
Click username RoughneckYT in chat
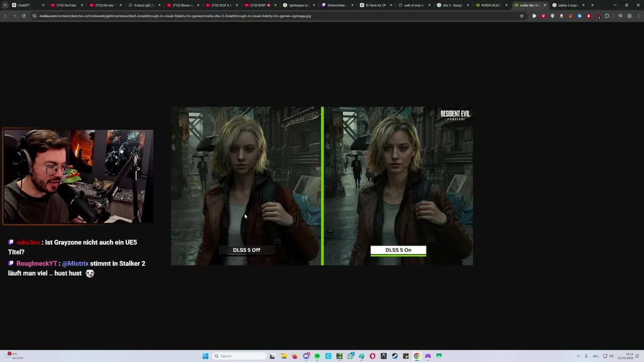click(37, 263)
